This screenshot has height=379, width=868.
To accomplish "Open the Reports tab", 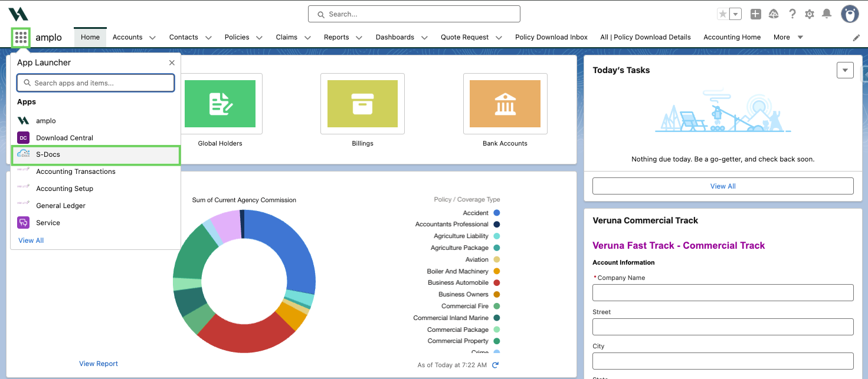I will 336,37.
